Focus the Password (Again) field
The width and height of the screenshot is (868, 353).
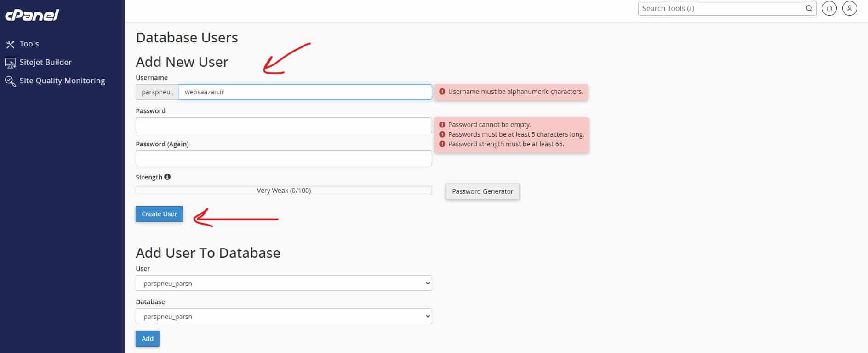(x=284, y=158)
